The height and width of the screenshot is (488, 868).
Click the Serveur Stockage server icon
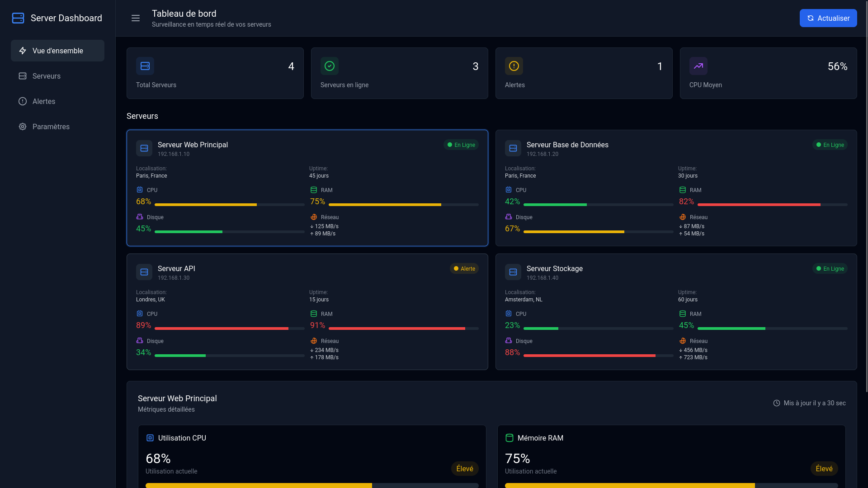pyautogui.click(x=513, y=272)
